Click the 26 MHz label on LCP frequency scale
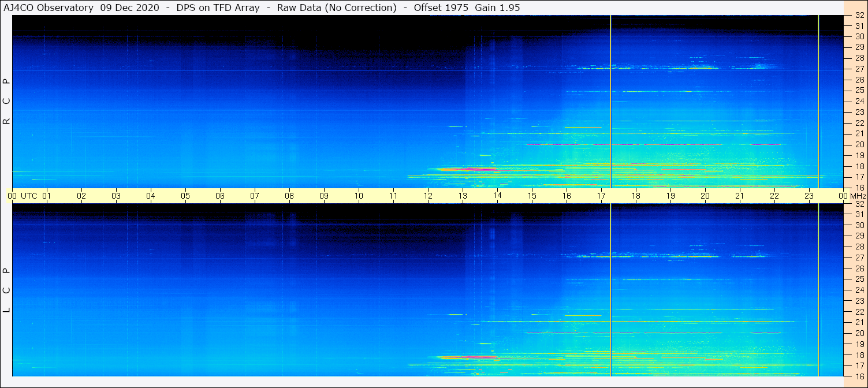The height and width of the screenshot is (388, 868). [859, 268]
